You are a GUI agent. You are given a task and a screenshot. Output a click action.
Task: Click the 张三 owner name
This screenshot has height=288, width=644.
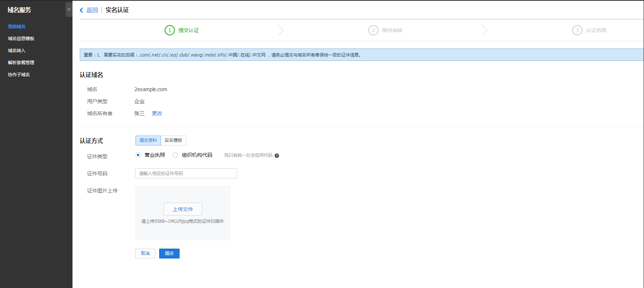[140, 113]
